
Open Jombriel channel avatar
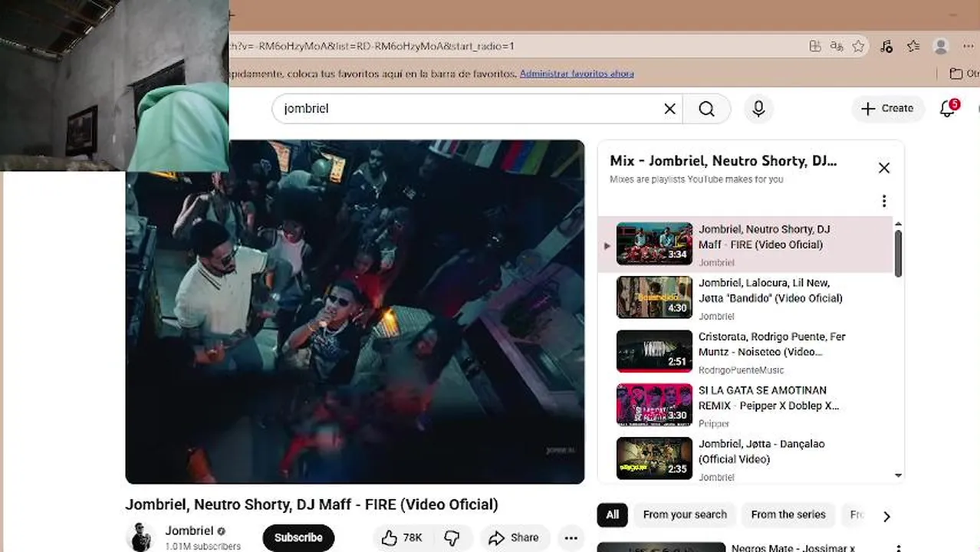140,537
